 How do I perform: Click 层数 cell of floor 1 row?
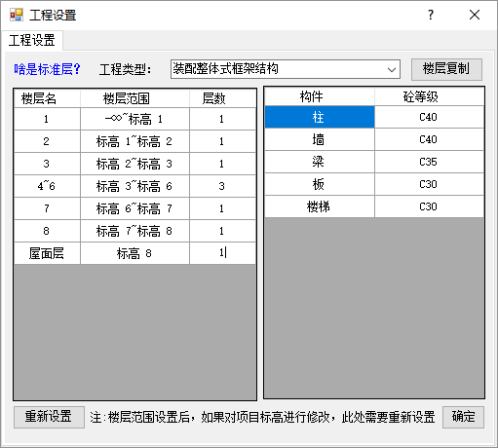(x=223, y=119)
